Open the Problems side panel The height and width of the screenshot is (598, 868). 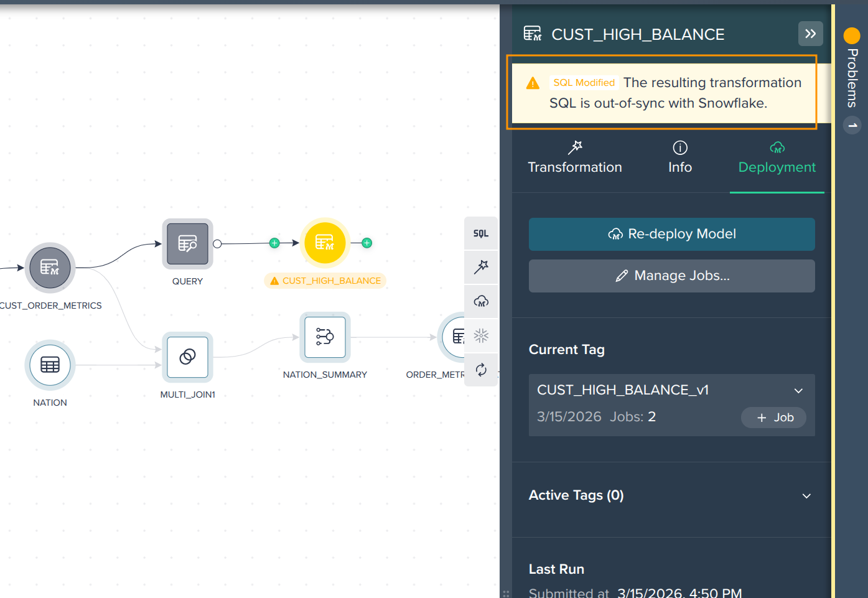[x=852, y=78]
